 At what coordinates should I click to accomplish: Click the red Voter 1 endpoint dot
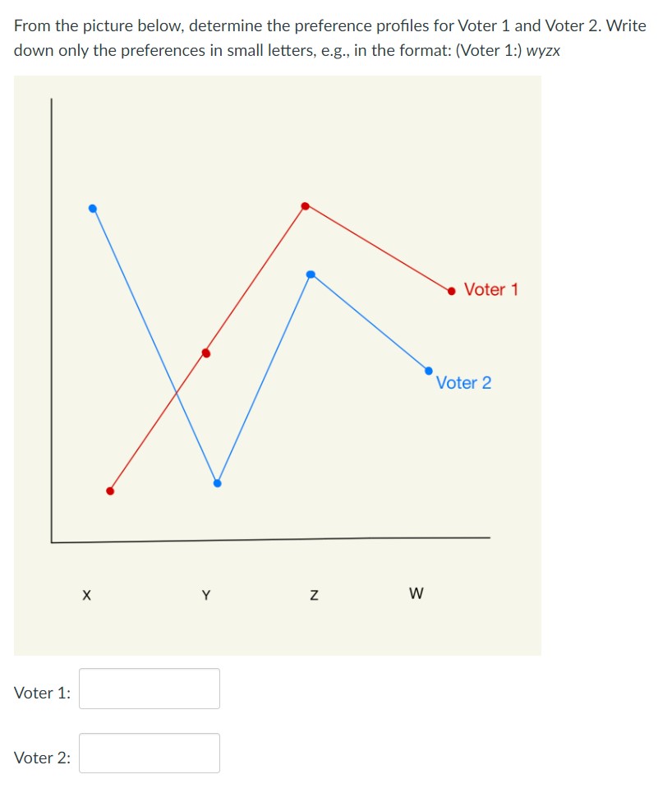(x=451, y=291)
